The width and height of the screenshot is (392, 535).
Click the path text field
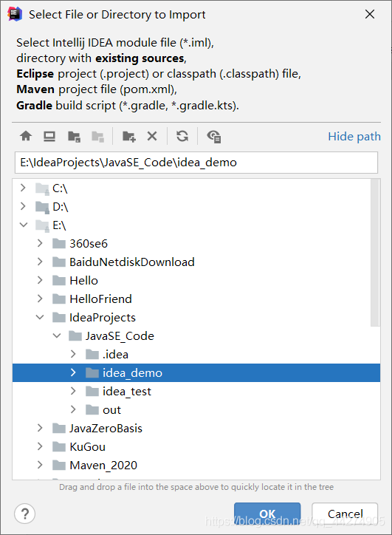point(196,163)
